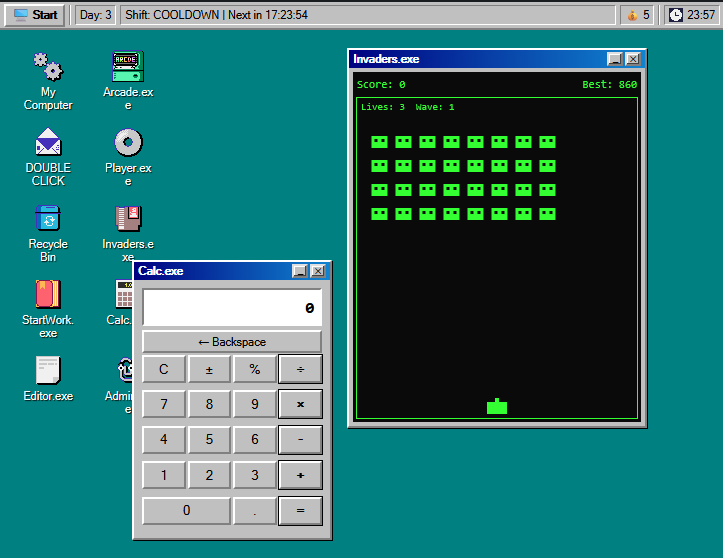
Task: Click digit 7 on the calculator
Action: 164,404
